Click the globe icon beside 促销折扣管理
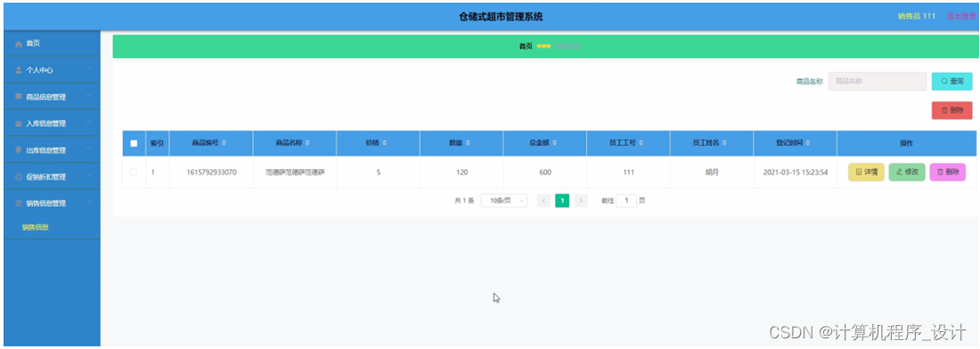 (19, 176)
